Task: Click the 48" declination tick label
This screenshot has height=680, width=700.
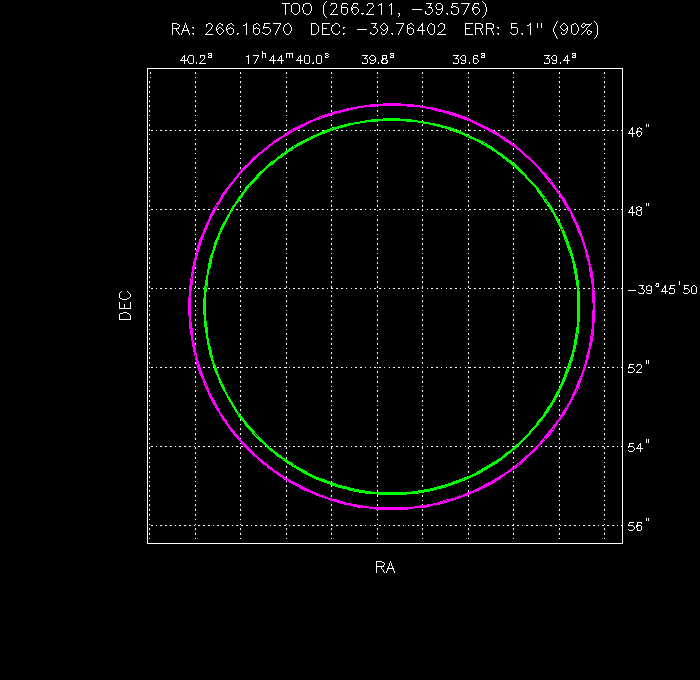Action: click(638, 210)
